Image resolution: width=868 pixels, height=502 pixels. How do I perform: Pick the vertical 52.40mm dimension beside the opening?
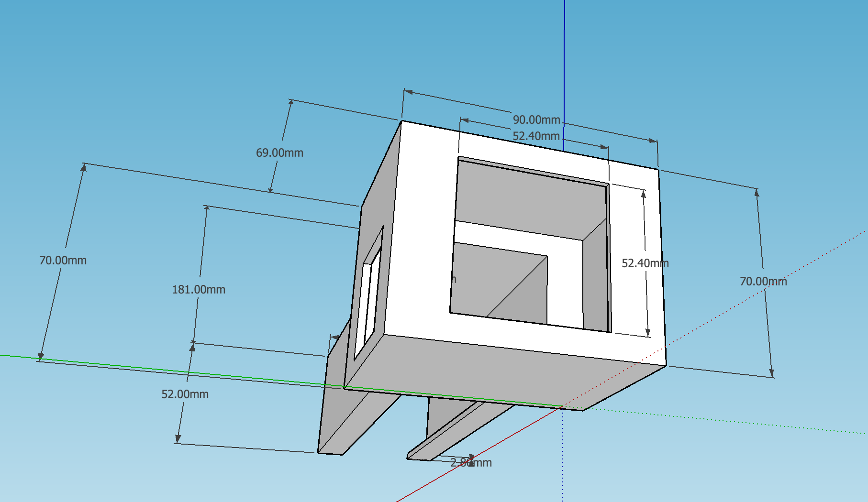click(x=645, y=263)
